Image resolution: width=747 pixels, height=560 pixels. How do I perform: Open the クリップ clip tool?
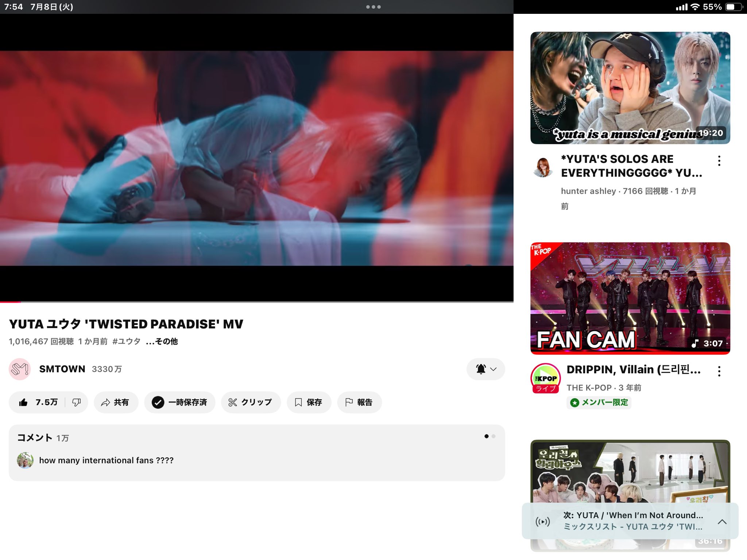[251, 402]
